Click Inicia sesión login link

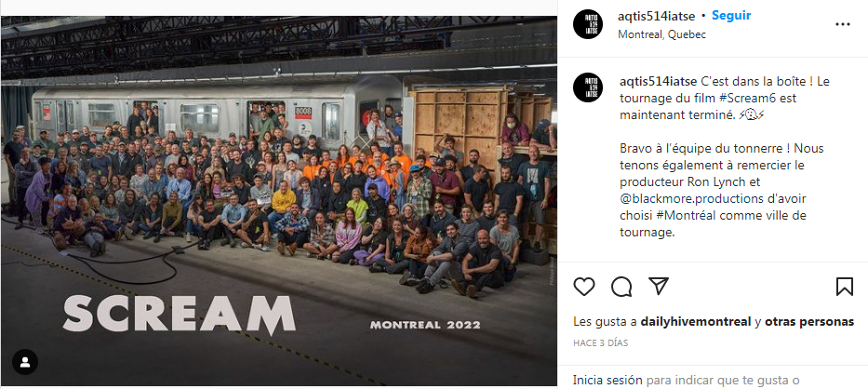pos(607,380)
